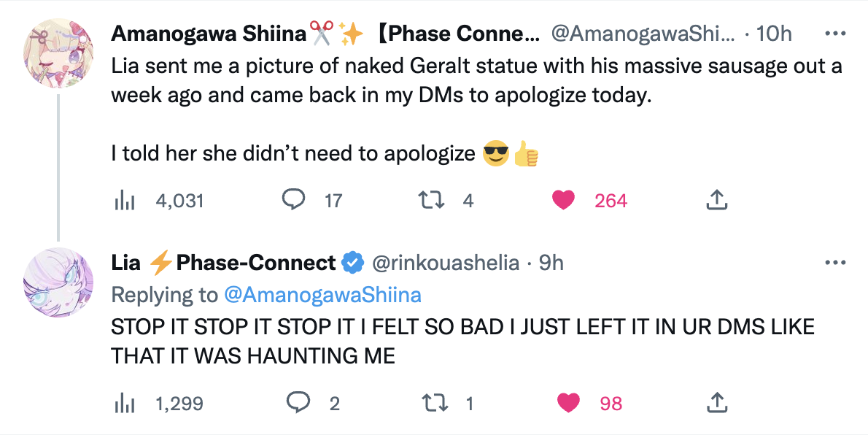Share Shiina's tweet via share icon
This screenshot has height=435, width=868.
pos(716,199)
